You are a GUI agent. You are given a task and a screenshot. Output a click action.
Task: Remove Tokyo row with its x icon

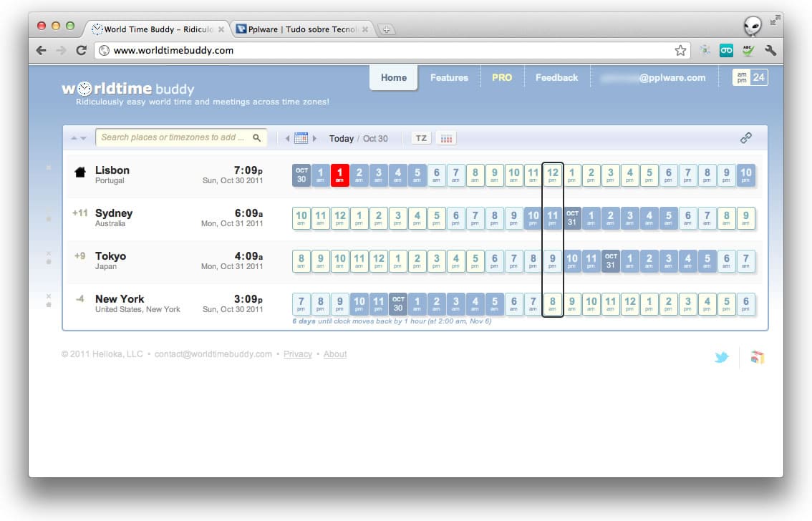click(49, 253)
